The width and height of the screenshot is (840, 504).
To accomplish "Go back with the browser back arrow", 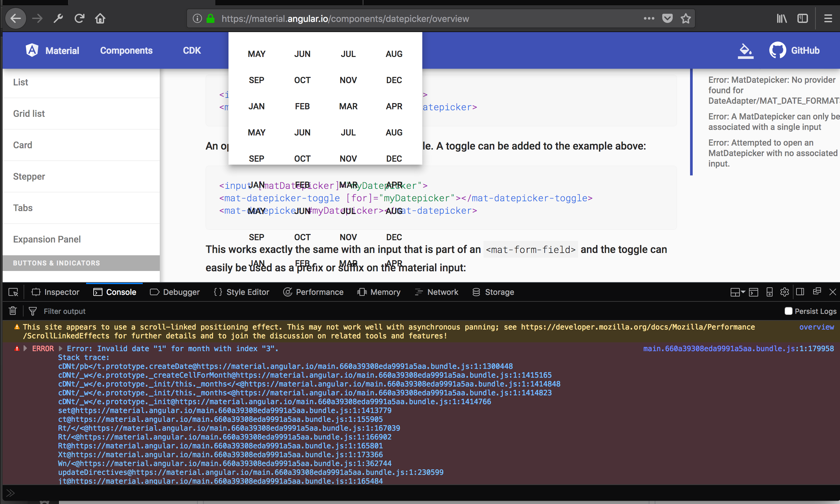I will click(x=16, y=18).
